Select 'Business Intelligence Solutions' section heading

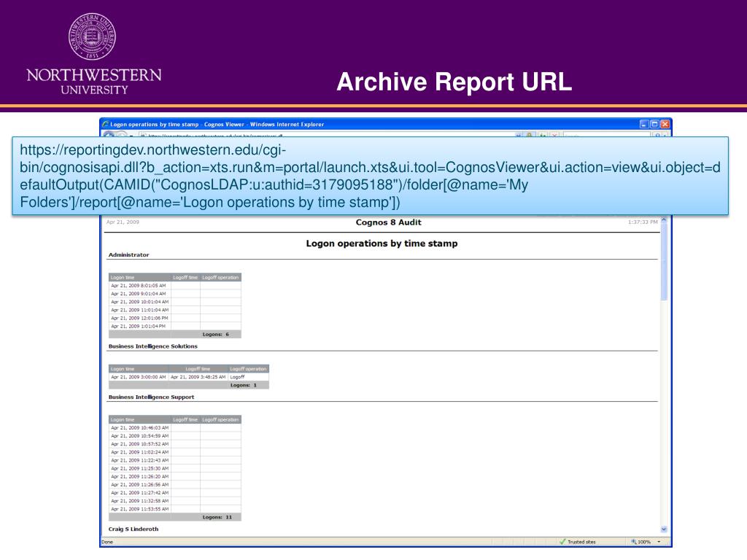click(x=153, y=346)
